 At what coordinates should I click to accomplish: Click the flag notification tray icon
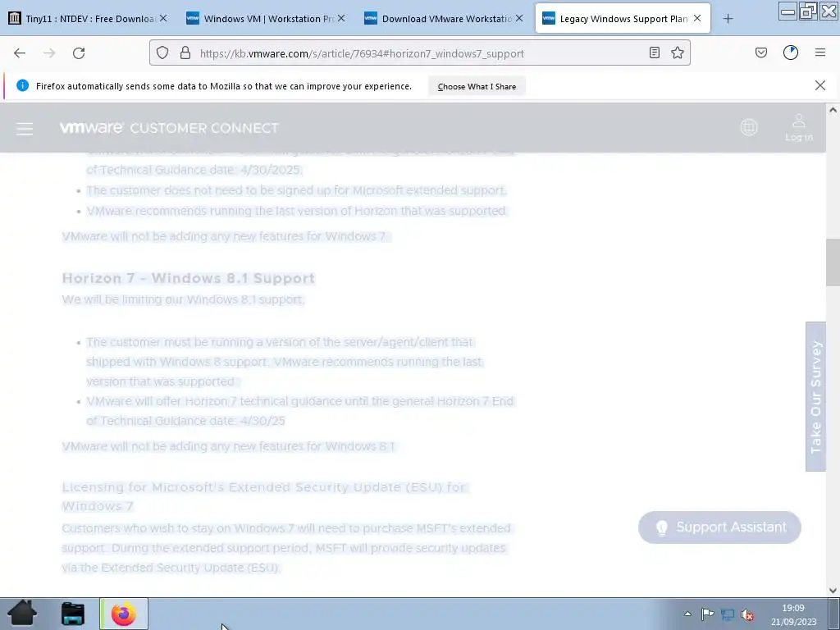(x=707, y=614)
